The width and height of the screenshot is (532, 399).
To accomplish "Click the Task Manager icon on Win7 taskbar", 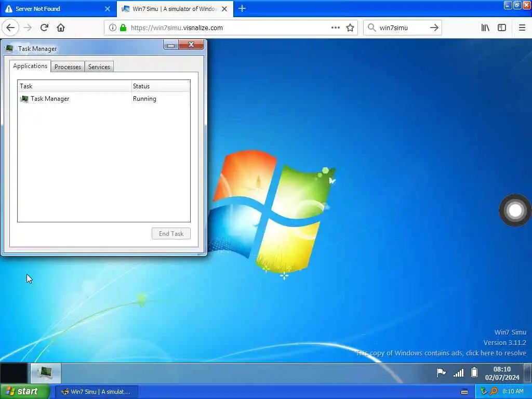I will [x=46, y=373].
